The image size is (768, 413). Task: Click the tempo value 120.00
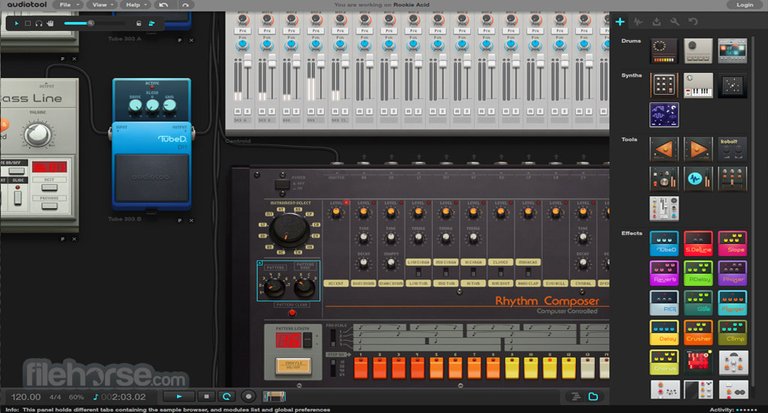[x=26, y=397]
